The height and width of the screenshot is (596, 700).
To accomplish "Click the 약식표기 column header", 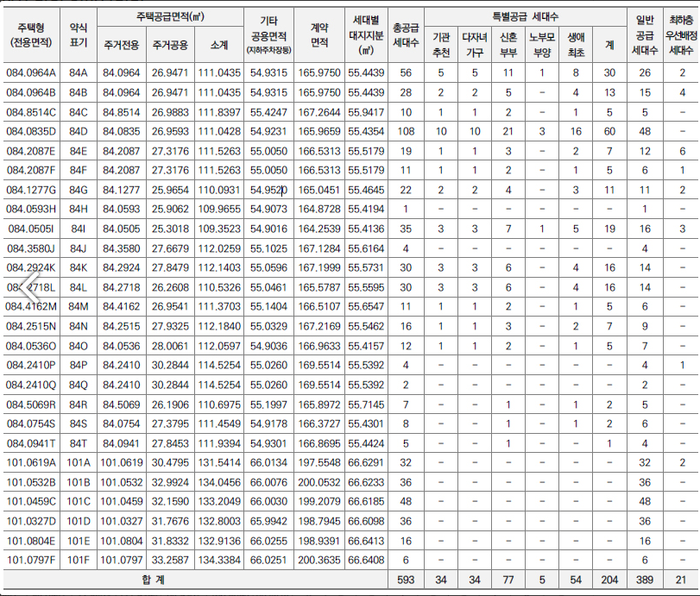I will (x=79, y=35).
